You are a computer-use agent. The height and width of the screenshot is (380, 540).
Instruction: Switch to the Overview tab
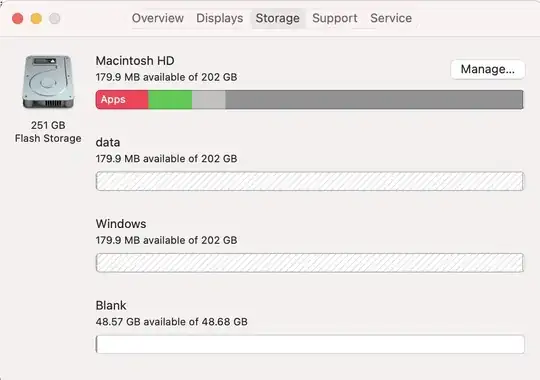pyautogui.click(x=158, y=18)
